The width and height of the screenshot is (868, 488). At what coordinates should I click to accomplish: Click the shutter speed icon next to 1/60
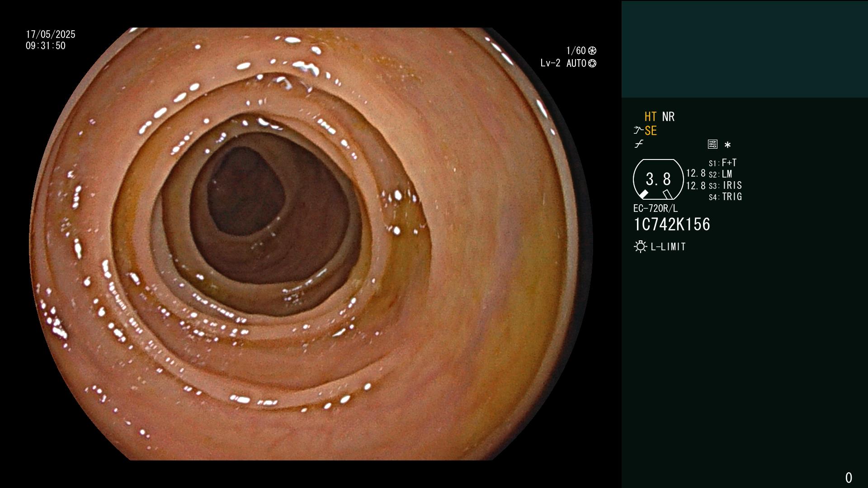[x=592, y=51]
